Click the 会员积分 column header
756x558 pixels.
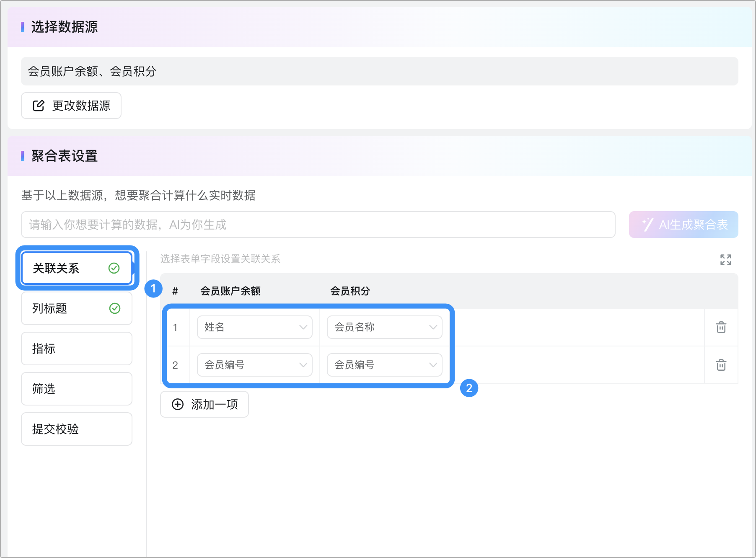[350, 291]
